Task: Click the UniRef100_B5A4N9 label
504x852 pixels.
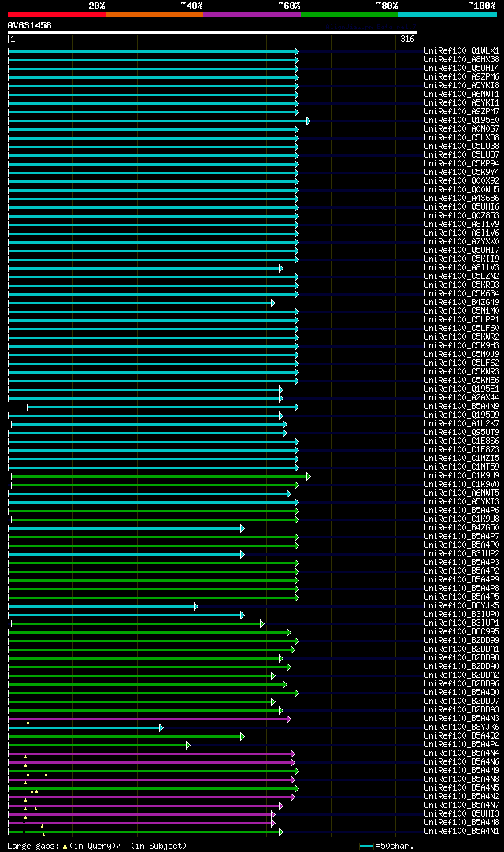Action: coord(461,407)
